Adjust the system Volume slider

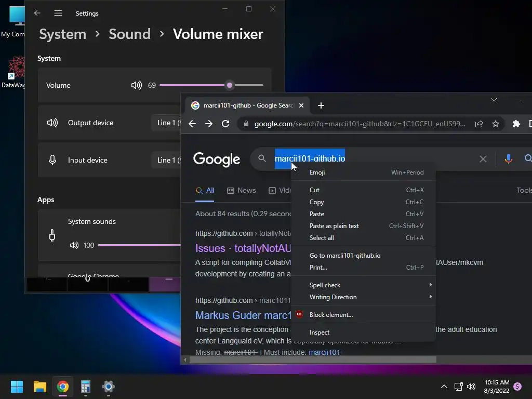[211, 85]
